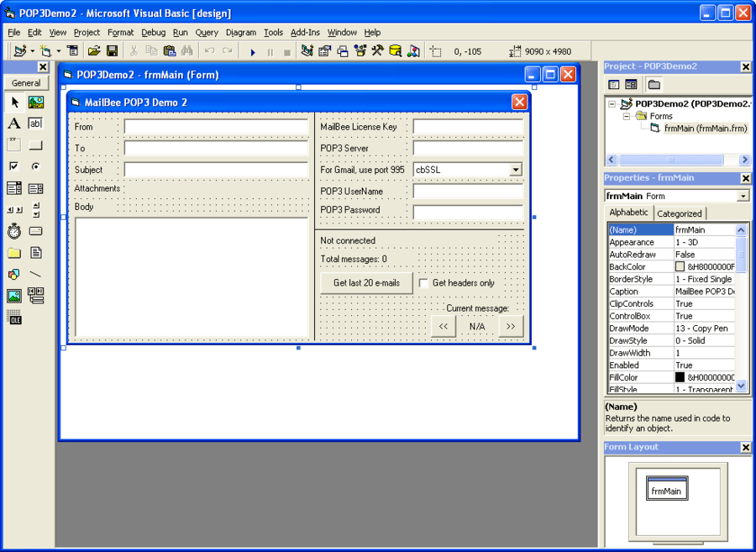Select the TextBox tool in the toolbox

[x=34, y=123]
